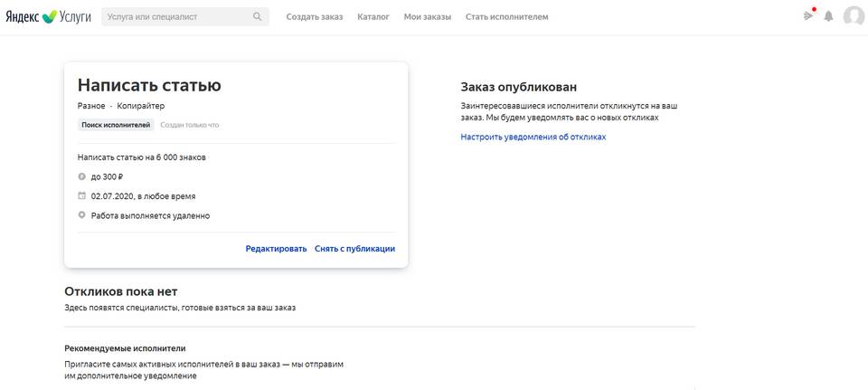Open the user profile avatar
The width and height of the screenshot is (868, 390).
(x=853, y=16)
